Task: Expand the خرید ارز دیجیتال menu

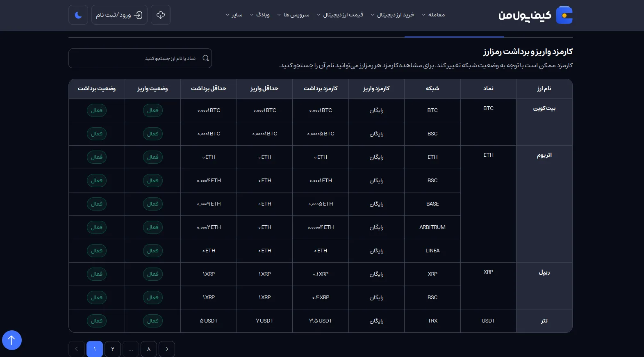Action: pos(392,15)
